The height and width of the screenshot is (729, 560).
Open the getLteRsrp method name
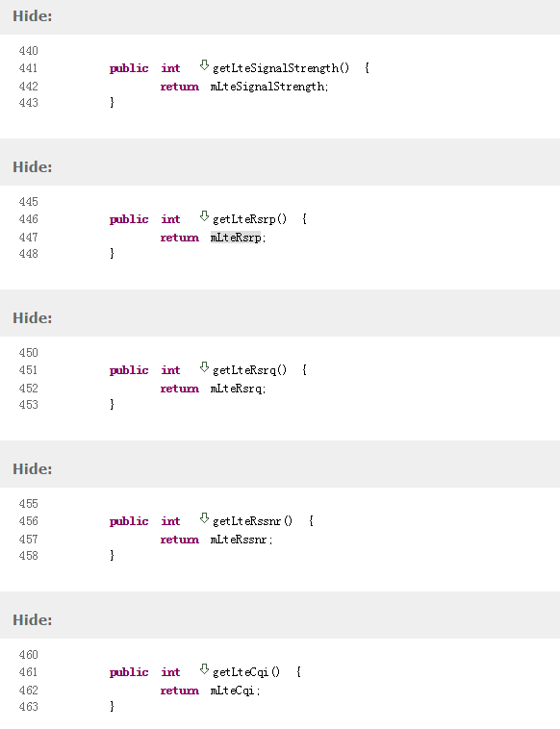coord(250,219)
